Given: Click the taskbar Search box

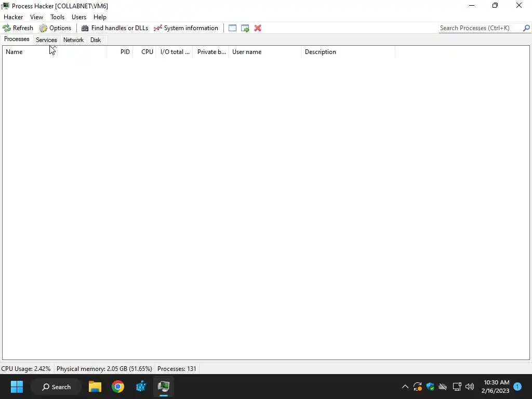Looking at the screenshot, I should coord(56,387).
